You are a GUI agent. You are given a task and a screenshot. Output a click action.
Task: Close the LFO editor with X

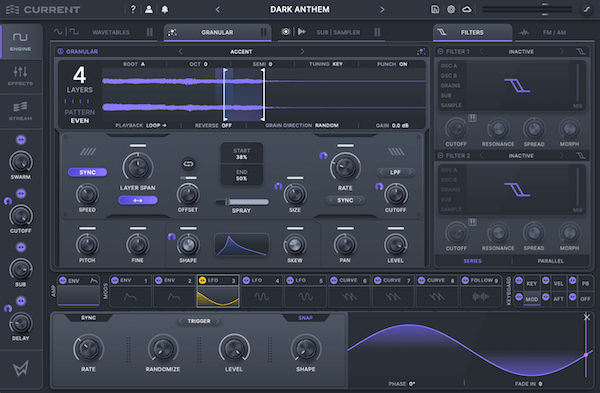pyautogui.click(x=587, y=317)
